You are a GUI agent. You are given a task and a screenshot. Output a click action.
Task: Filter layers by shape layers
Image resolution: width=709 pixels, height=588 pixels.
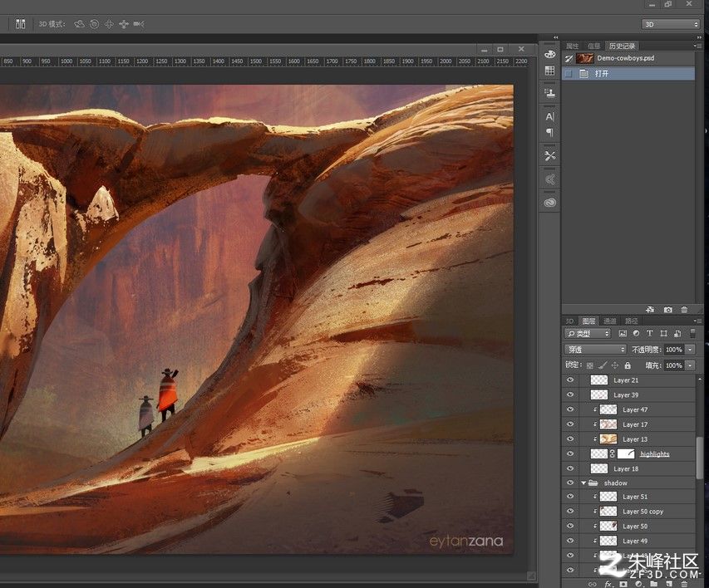pyautogui.click(x=664, y=334)
